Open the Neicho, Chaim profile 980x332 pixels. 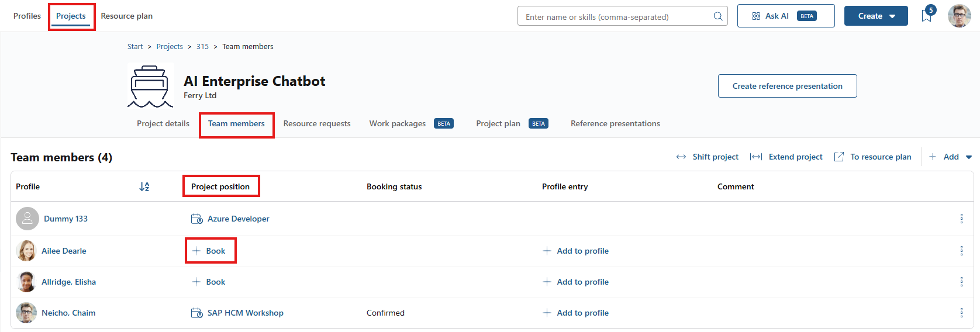(68, 313)
